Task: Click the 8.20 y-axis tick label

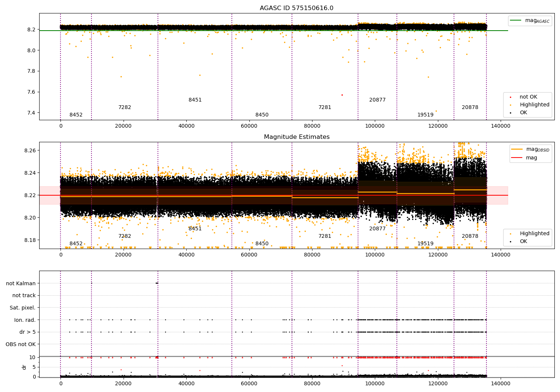Action: click(30, 218)
